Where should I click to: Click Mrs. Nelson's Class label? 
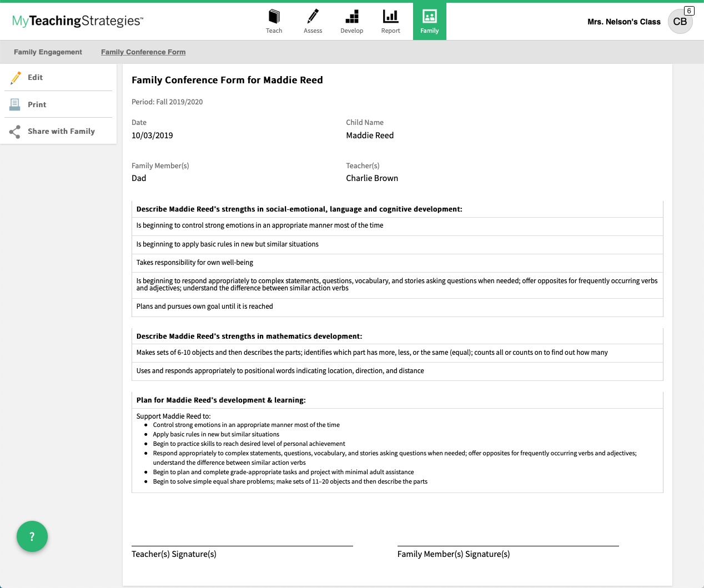click(x=623, y=22)
